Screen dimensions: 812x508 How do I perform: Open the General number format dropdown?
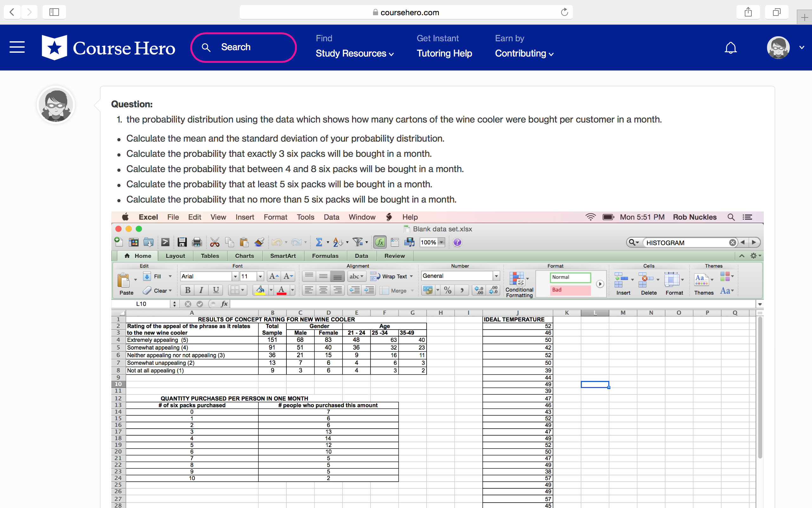(496, 276)
